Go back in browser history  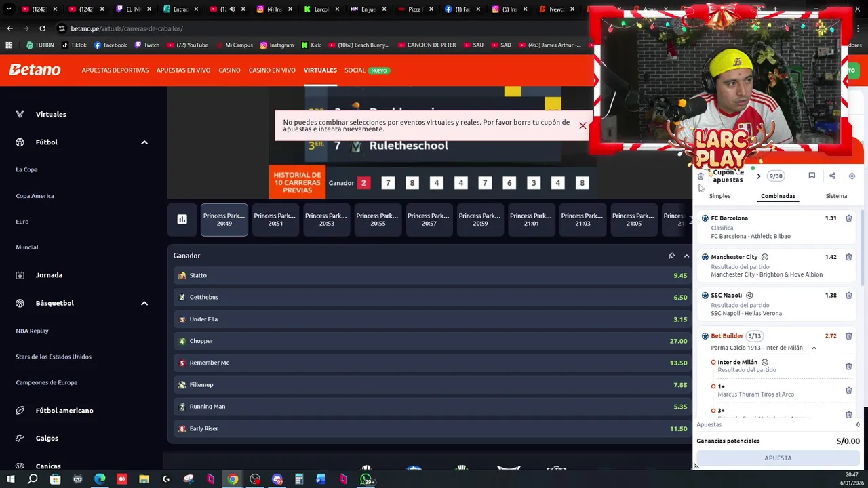tap(9, 28)
